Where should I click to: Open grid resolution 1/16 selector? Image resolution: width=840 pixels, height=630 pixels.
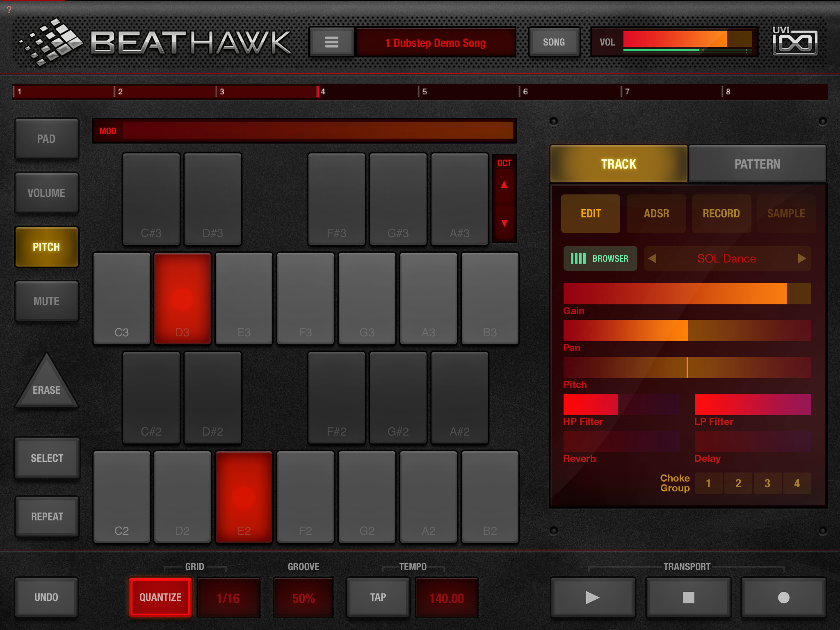tap(228, 598)
